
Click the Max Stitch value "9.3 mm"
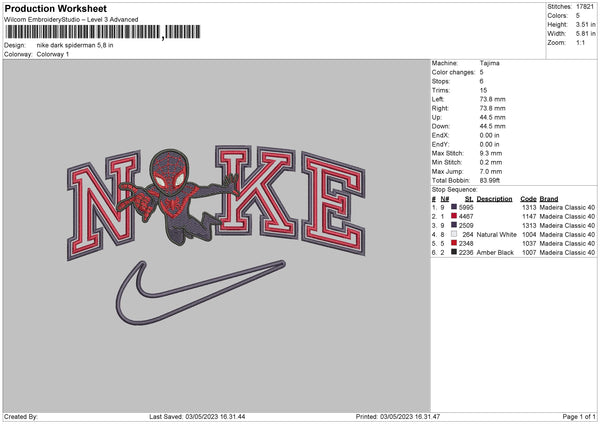point(491,153)
